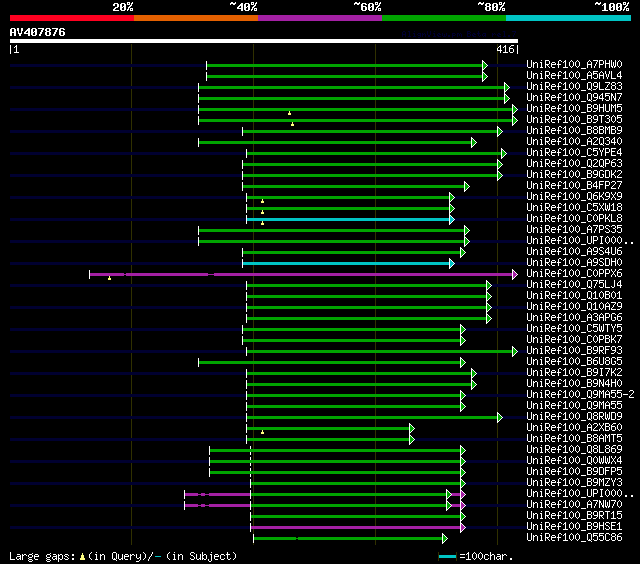Open the UniRef100_C0PKL8 label

tap(574, 219)
